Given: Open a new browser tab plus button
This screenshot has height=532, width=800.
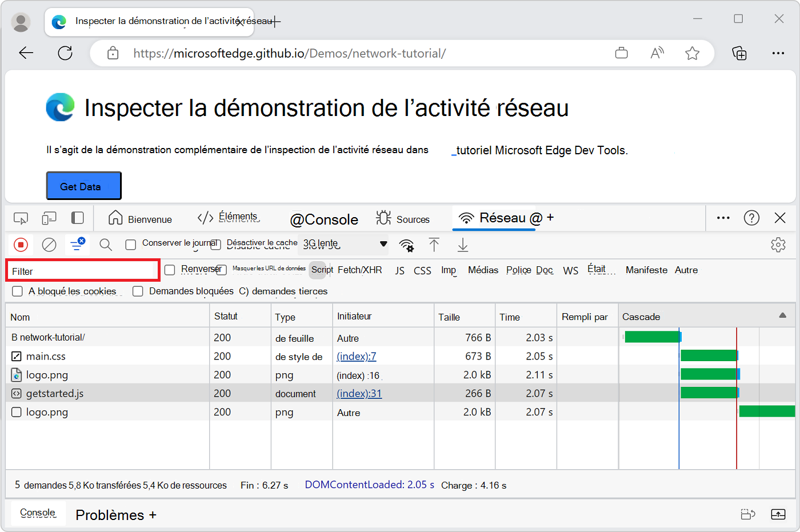Looking at the screenshot, I should pyautogui.click(x=275, y=22).
